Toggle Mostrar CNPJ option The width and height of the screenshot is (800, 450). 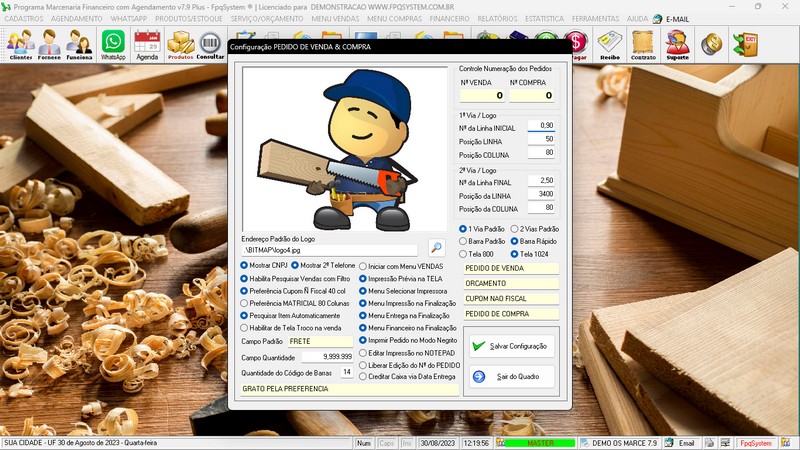pyautogui.click(x=264, y=265)
